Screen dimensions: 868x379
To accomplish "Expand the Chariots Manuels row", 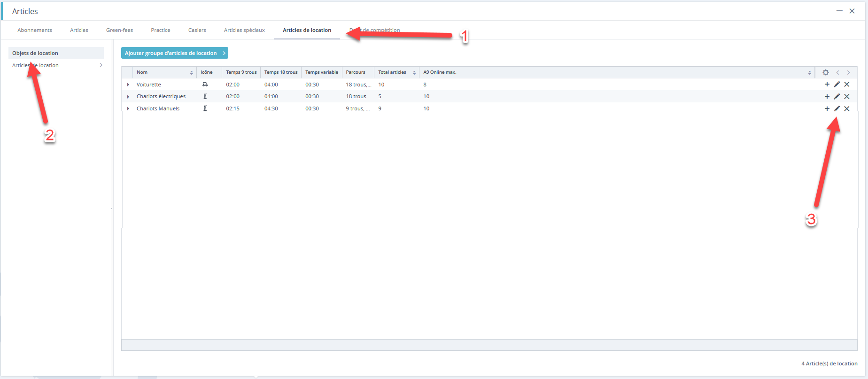I will [x=128, y=108].
